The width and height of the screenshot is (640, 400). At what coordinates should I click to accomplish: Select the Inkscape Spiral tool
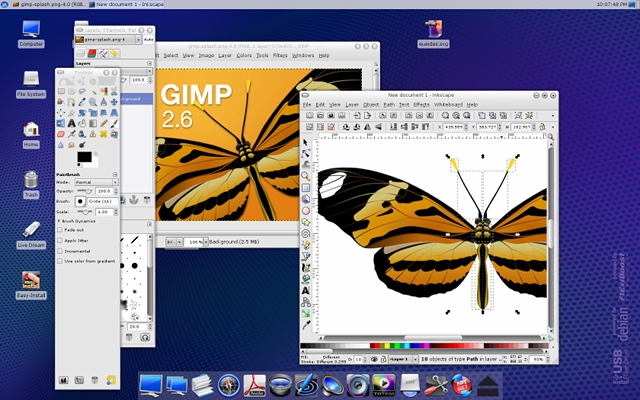[x=305, y=233]
